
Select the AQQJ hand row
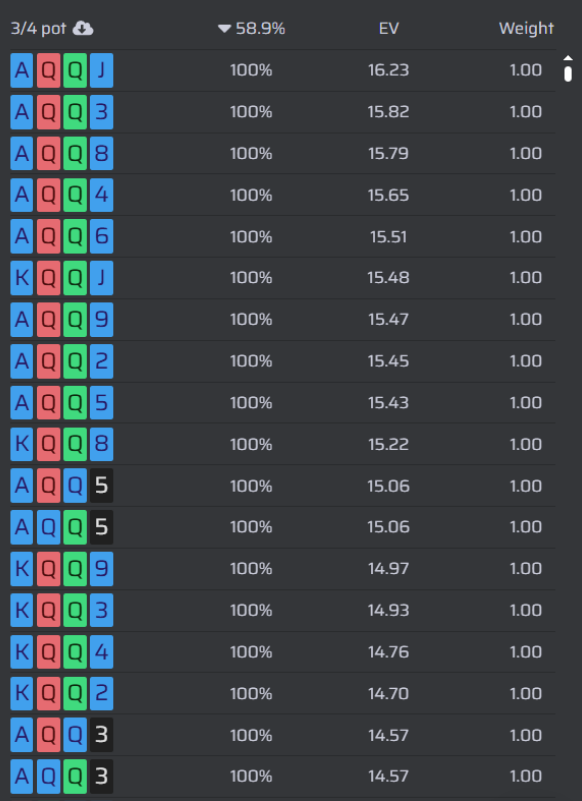pos(283,70)
